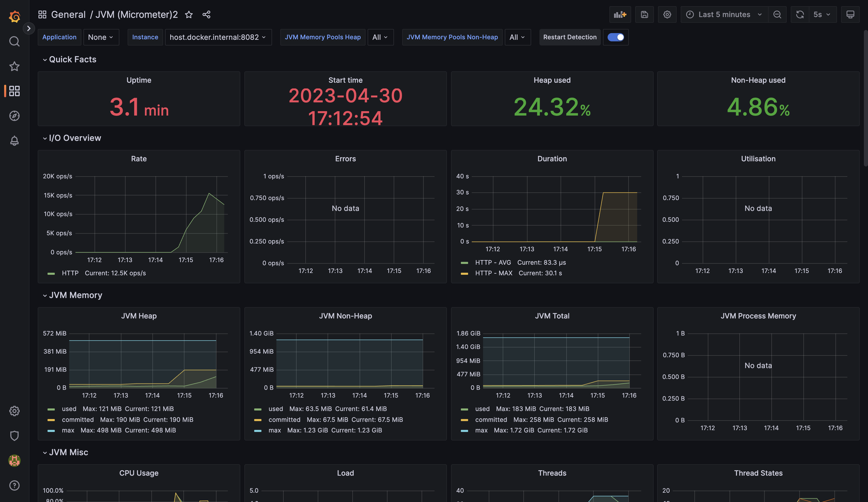The height and width of the screenshot is (502, 868).
Task: Open Alerting bell in sidebar
Action: (x=14, y=141)
